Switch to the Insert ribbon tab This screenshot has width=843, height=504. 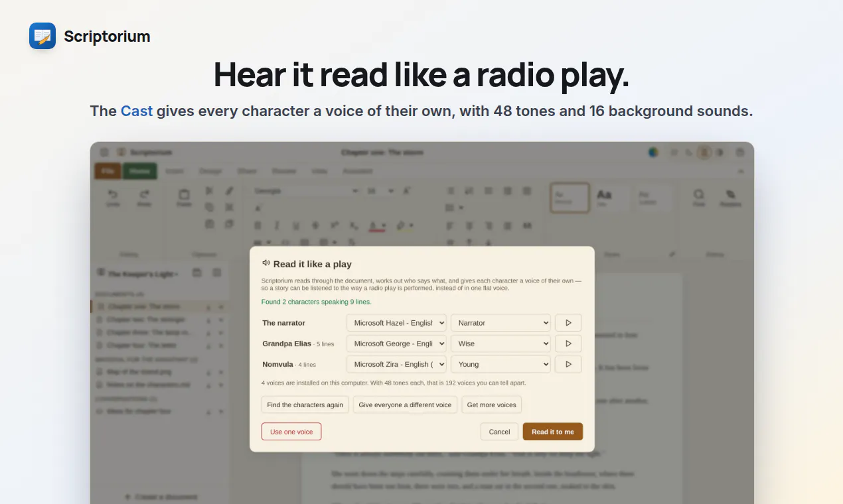175,171
